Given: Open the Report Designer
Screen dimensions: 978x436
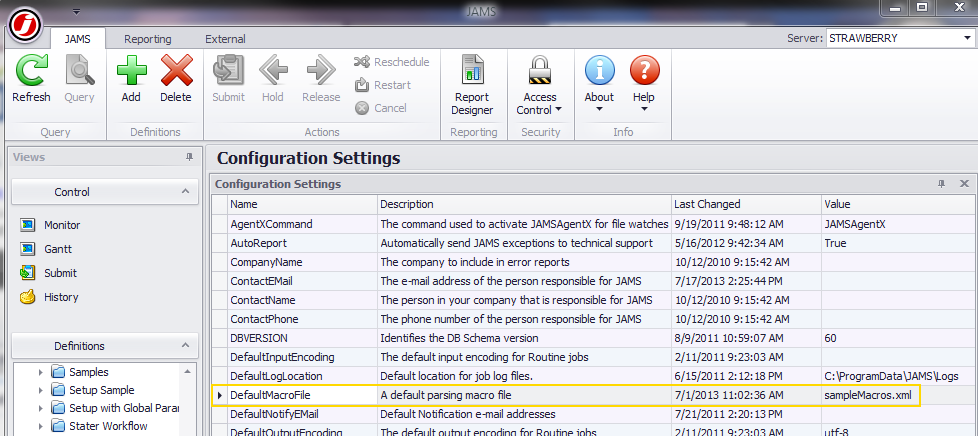Looking at the screenshot, I should (x=472, y=85).
